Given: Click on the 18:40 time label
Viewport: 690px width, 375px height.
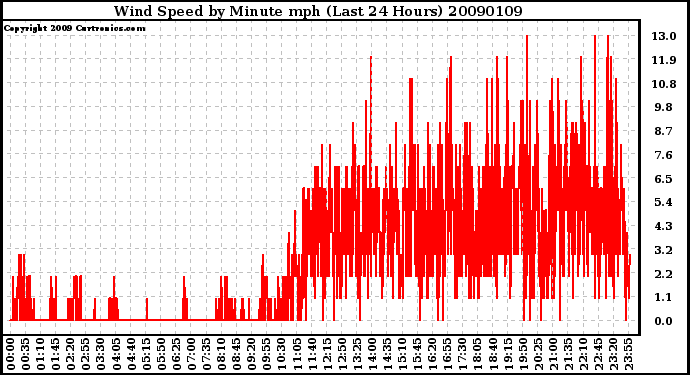Looking at the screenshot, I should coord(493,354).
